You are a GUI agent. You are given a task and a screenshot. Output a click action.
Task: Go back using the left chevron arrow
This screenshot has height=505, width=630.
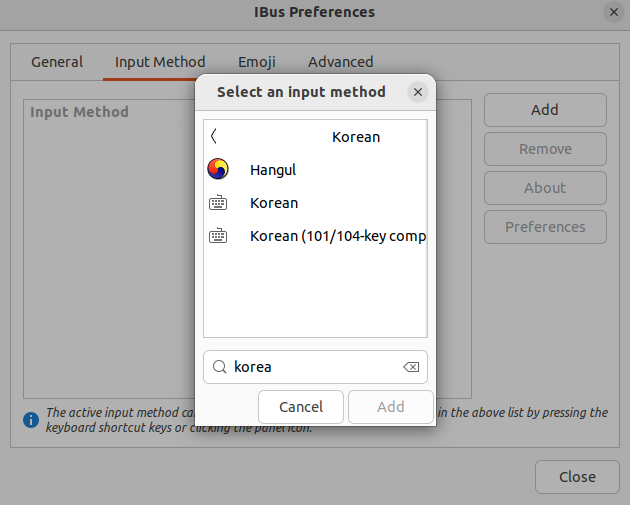214,137
